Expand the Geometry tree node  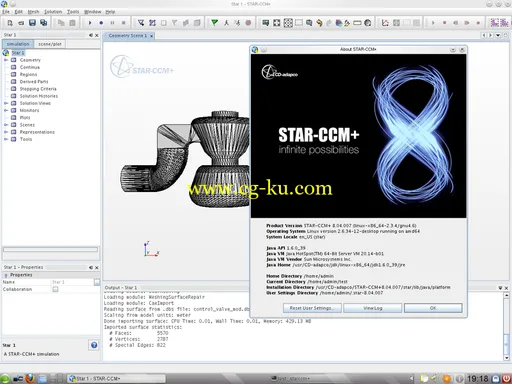tap(6, 60)
